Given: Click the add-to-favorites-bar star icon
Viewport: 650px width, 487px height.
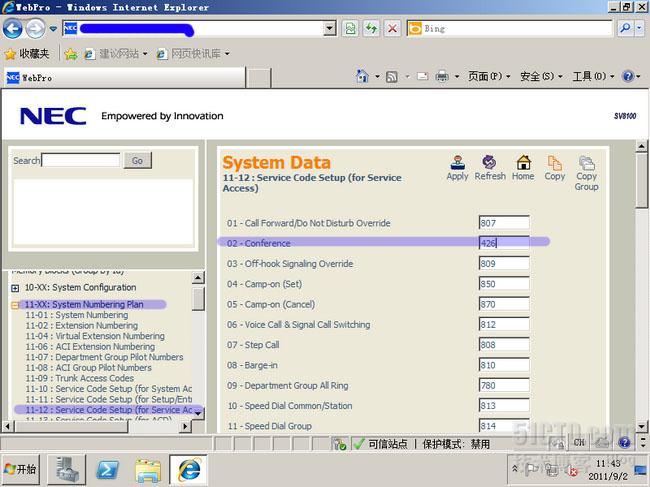Looking at the screenshot, I should click(x=71, y=54).
